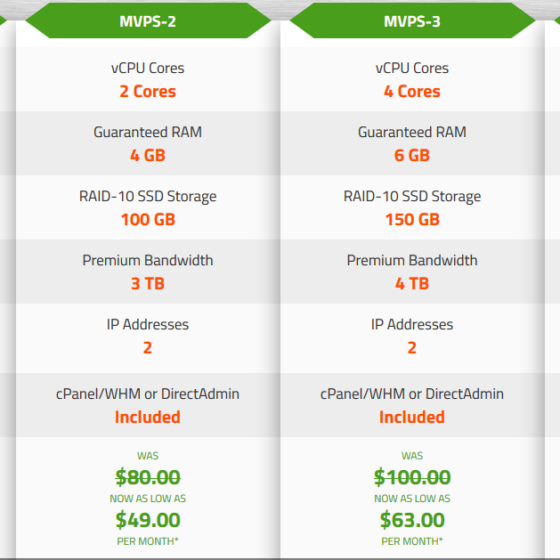Click the '6 GB' guaranteed RAM value

point(412,155)
